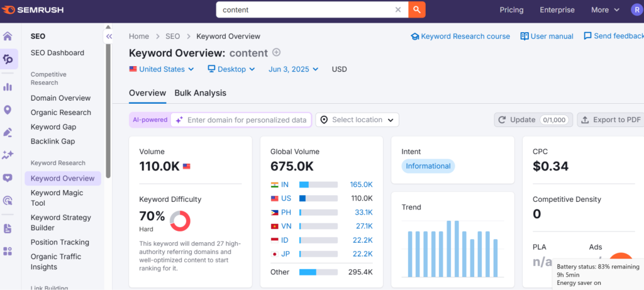Open Keyword Gap in sidebar

53,127
